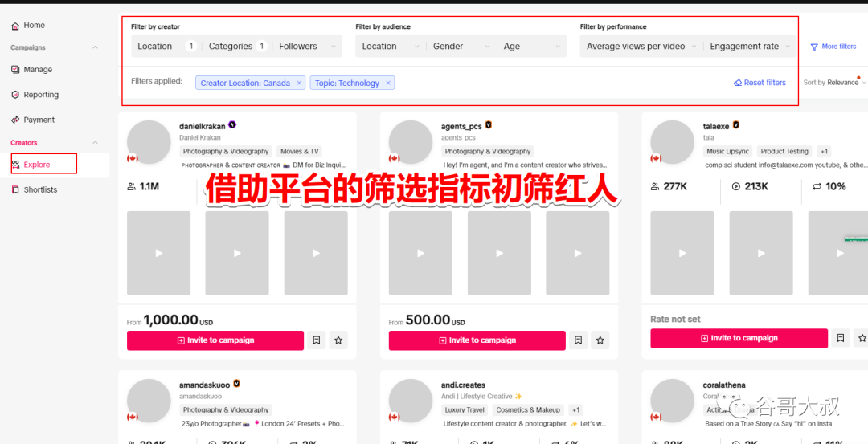Remove the Topic: Technology filter chip

pos(388,83)
